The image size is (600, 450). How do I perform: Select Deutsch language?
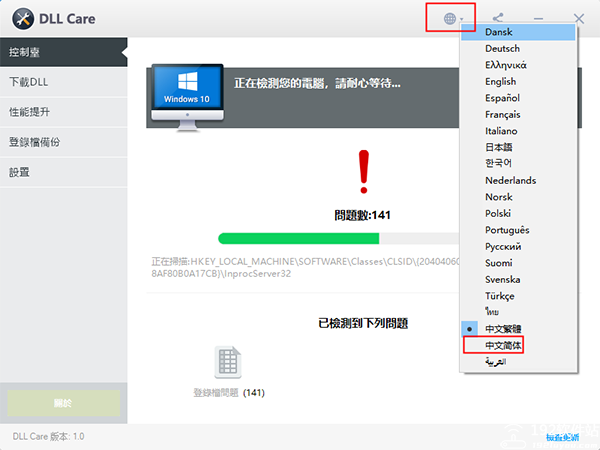tap(518, 49)
